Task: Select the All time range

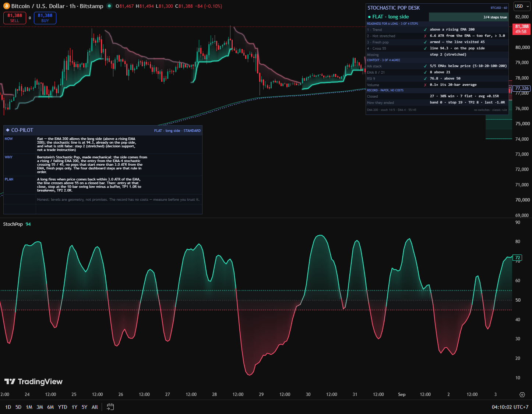Action: tap(95, 407)
